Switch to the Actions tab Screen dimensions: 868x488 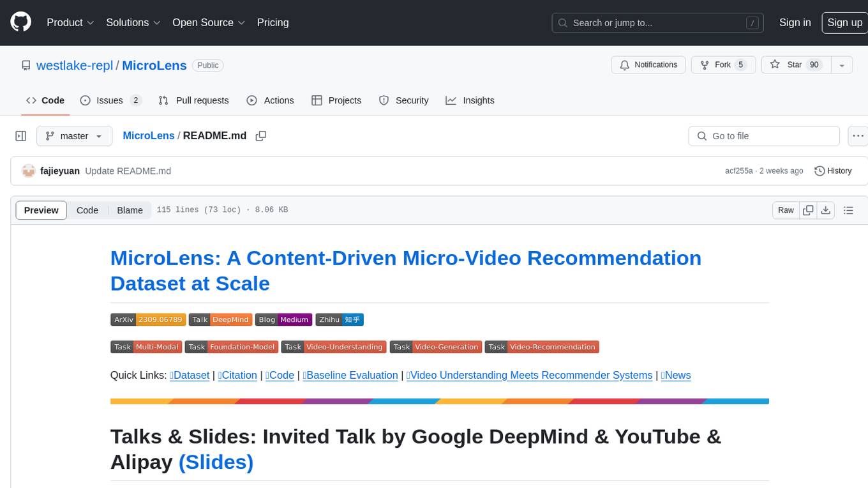270,100
